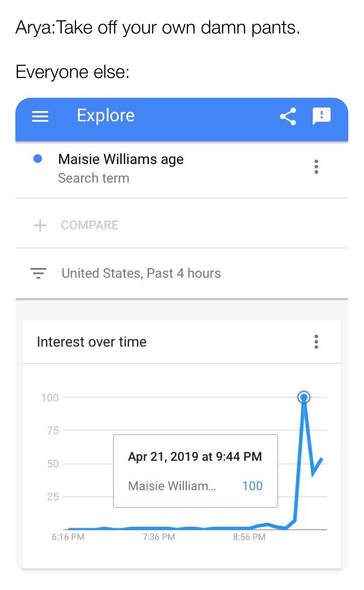This screenshot has width=364, height=590.
Task: Click the plus icon beside COMPARE
Action: click(x=40, y=225)
